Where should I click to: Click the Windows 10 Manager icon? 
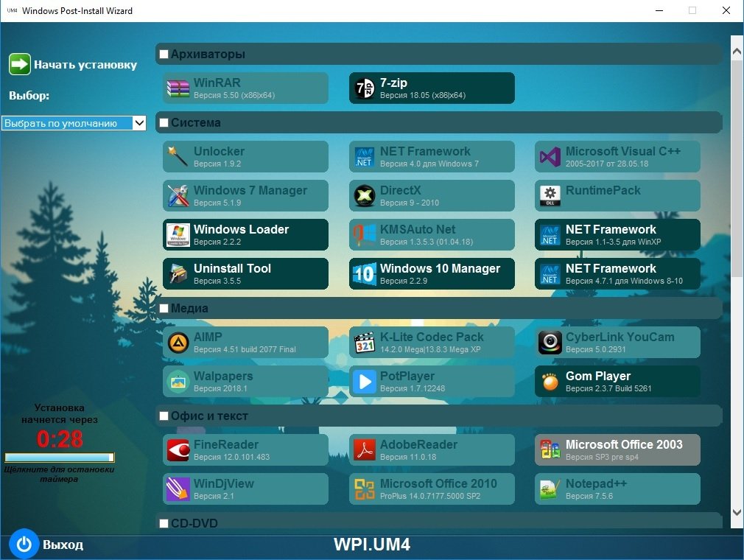point(365,274)
